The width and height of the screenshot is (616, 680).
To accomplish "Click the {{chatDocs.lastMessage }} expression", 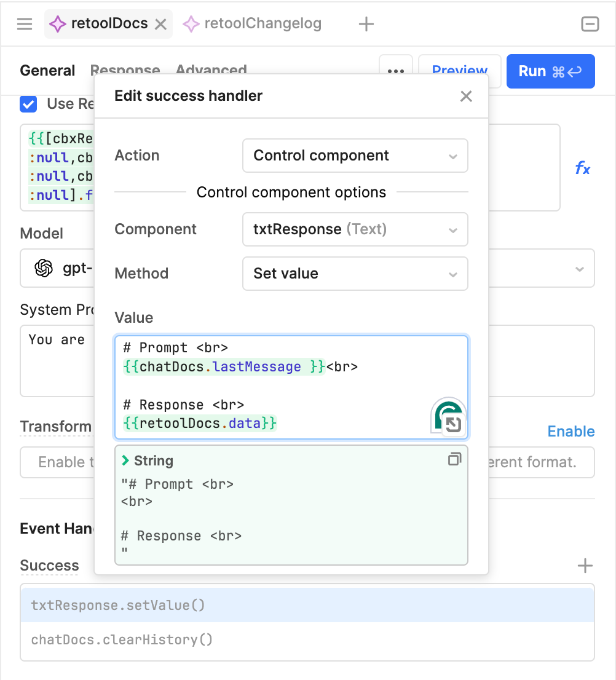I will click(x=224, y=367).
